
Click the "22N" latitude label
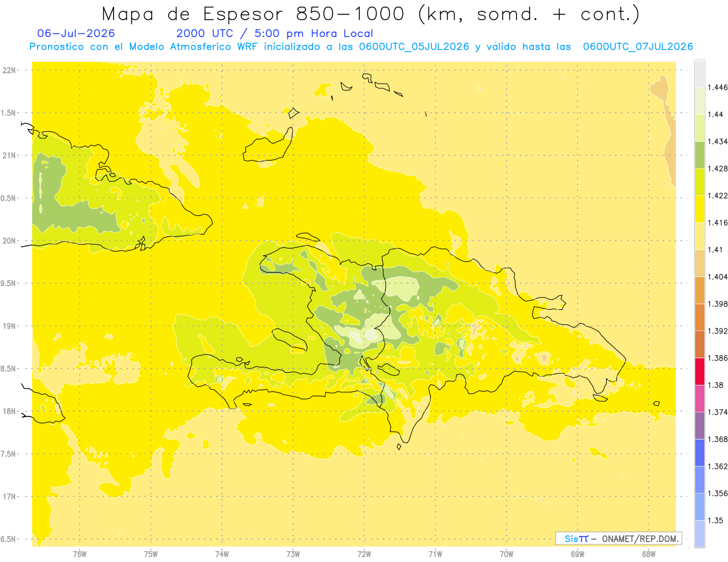(x=9, y=70)
